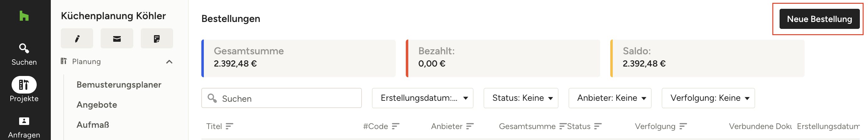The image size is (868, 140).
Task: Click the envelope message icon button
Action: pyautogui.click(x=117, y=39)
